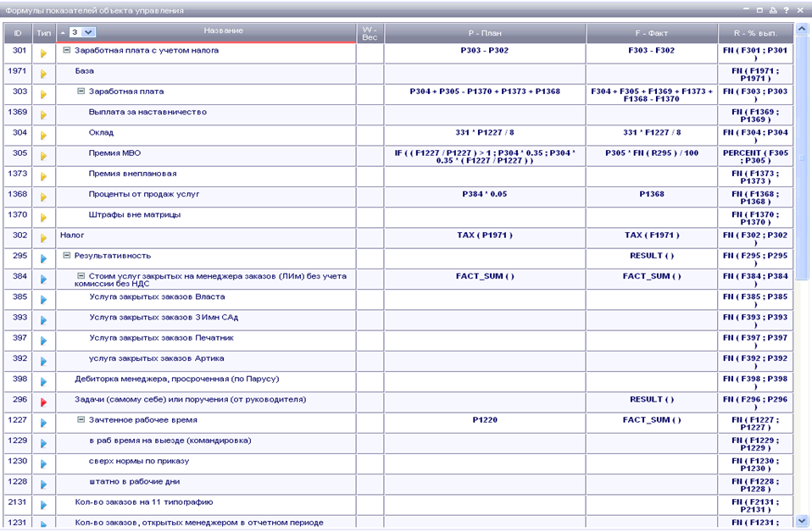Click fact formula F303 - F302

point(652,50)
